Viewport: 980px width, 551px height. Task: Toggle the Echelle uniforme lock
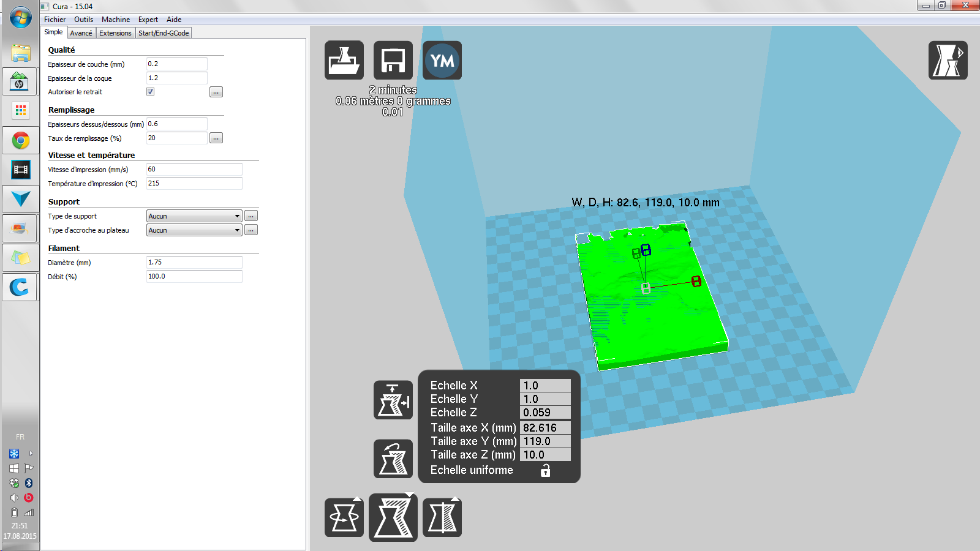(545, 470)
